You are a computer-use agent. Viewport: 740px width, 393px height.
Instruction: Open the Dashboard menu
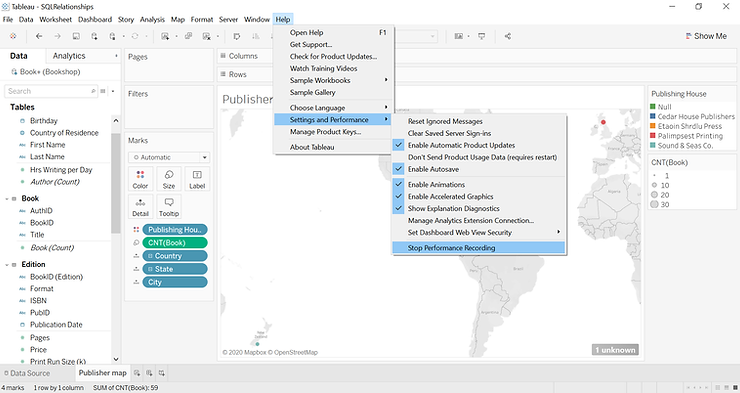point(95,19)
